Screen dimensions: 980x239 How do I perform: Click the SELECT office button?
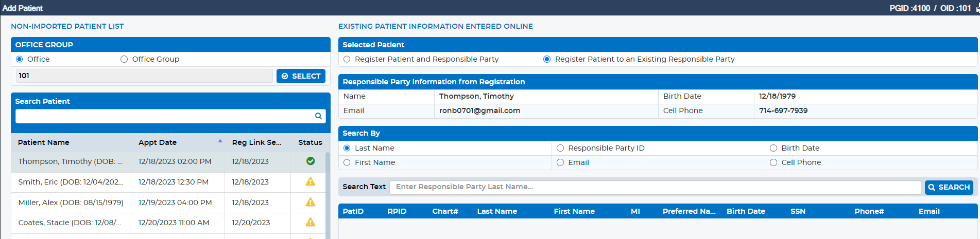click(x=301, y=76)
